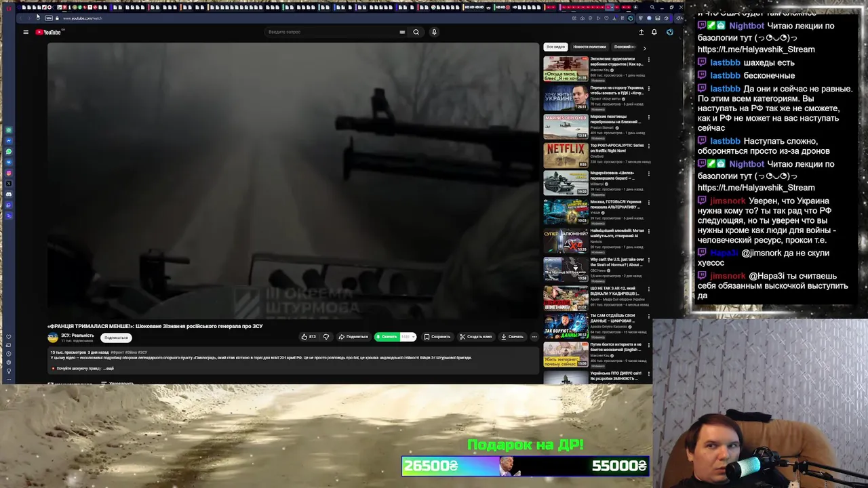Open the download quality dropdown arrow
The width and height of the screenshot is (868, 488).
(412, 337)
